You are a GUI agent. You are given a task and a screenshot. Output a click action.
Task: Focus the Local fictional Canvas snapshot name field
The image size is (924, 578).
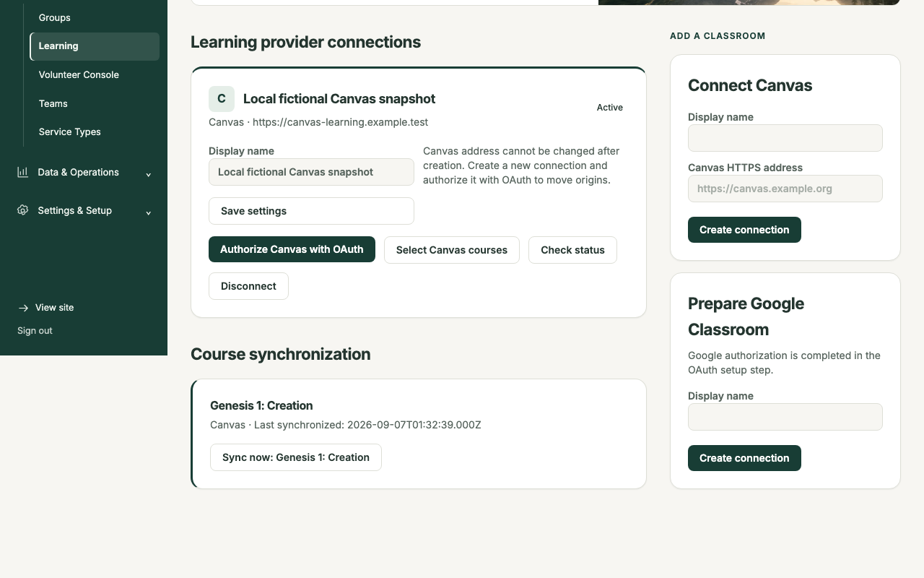point(311,172)
